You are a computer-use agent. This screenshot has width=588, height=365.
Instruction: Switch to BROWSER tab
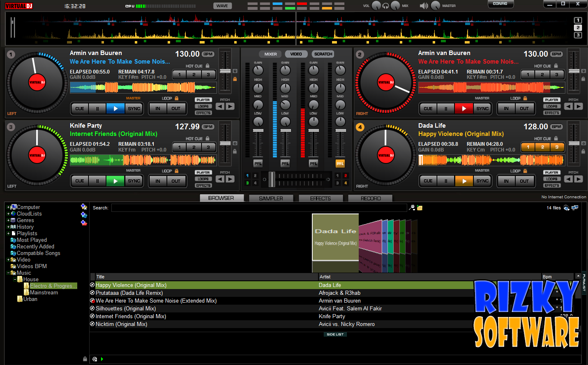(221, 198)
